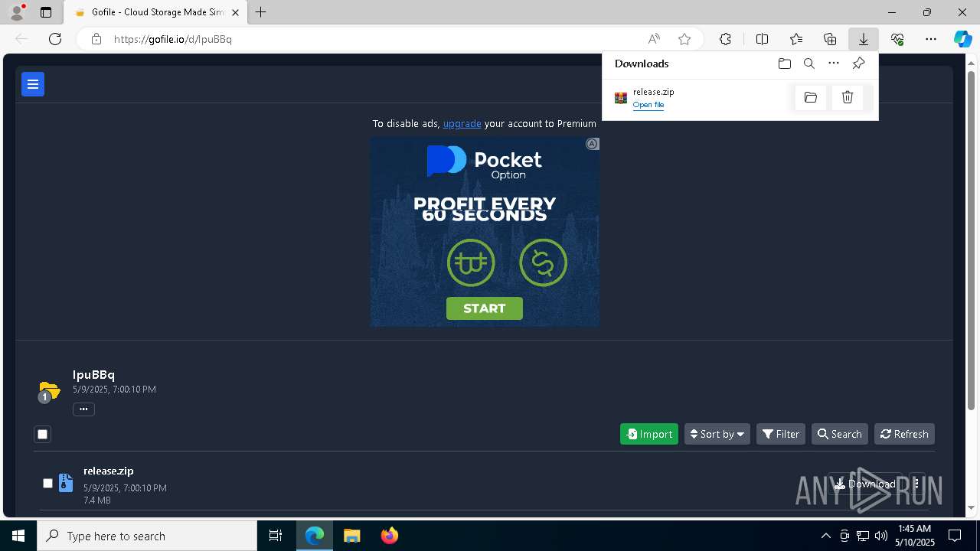The height and width of the screenshot is (551, 980).
Task: Open a new browser tab
Action: (261, 12)
